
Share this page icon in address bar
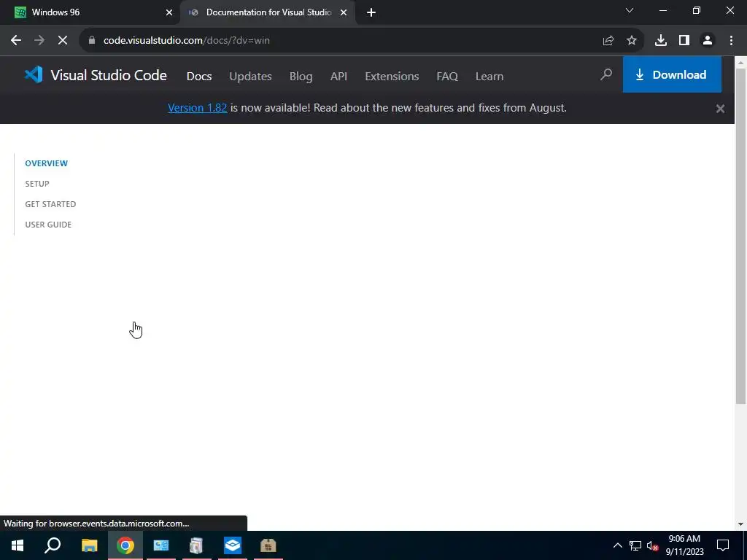(x=608, y=41)
